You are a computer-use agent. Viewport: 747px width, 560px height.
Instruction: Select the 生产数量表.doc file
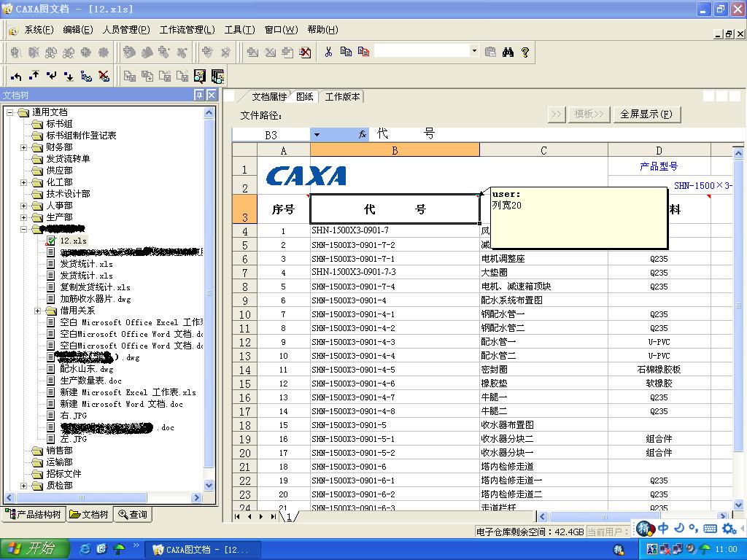point(90,381)
